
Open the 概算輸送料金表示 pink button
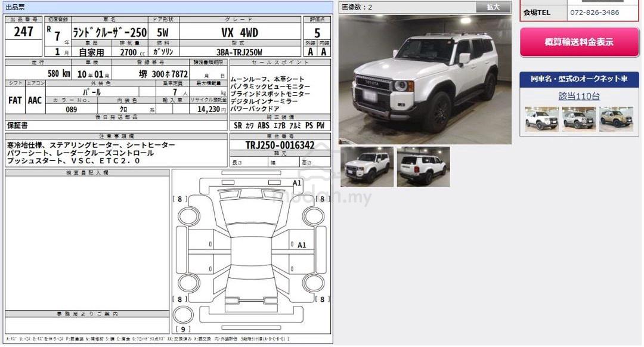coord(579,42)
